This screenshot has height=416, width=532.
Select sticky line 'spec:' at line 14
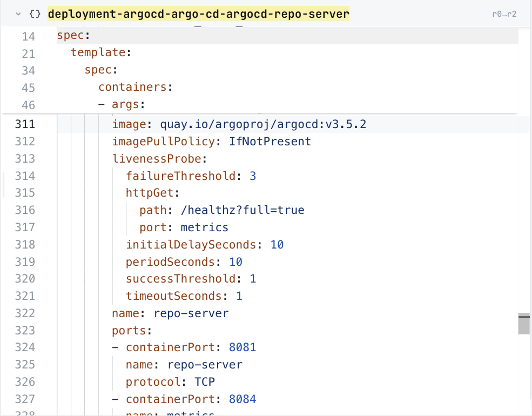[x=73, y=35]
